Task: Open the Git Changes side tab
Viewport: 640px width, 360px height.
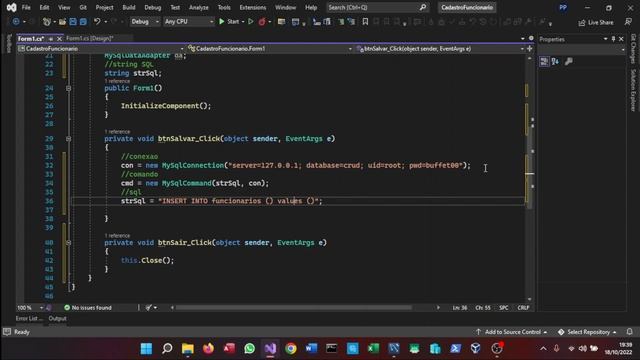Action: (x=633, y=49)
